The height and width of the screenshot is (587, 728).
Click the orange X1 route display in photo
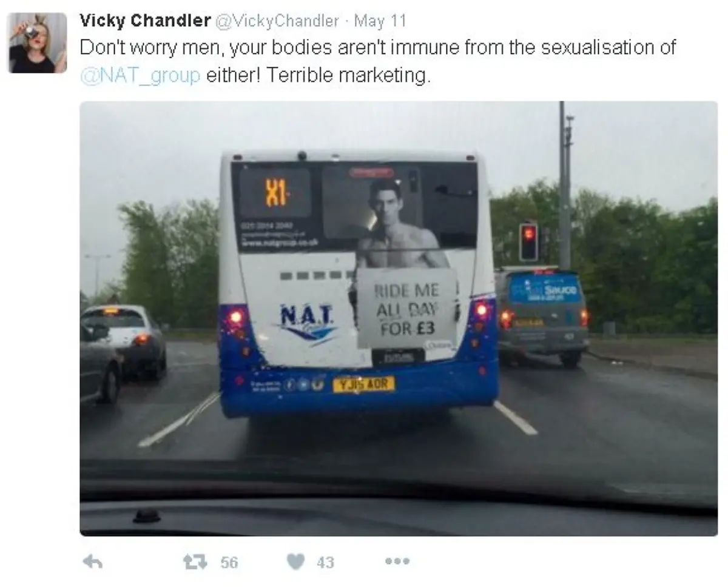coord(276,193)
